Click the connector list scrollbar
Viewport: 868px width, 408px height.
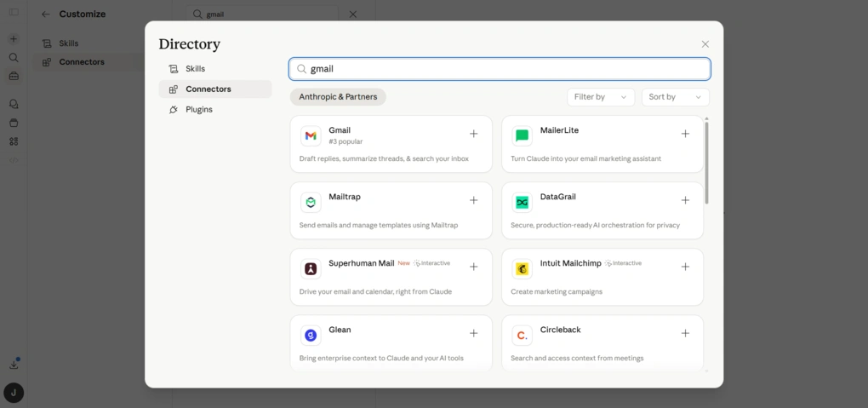(x=706, y=163)
